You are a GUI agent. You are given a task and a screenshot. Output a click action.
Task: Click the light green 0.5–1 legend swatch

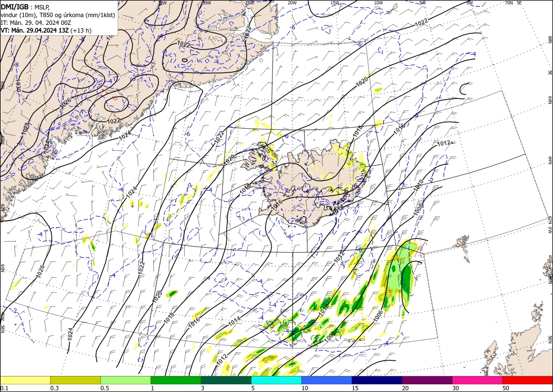tap(126, 380)
